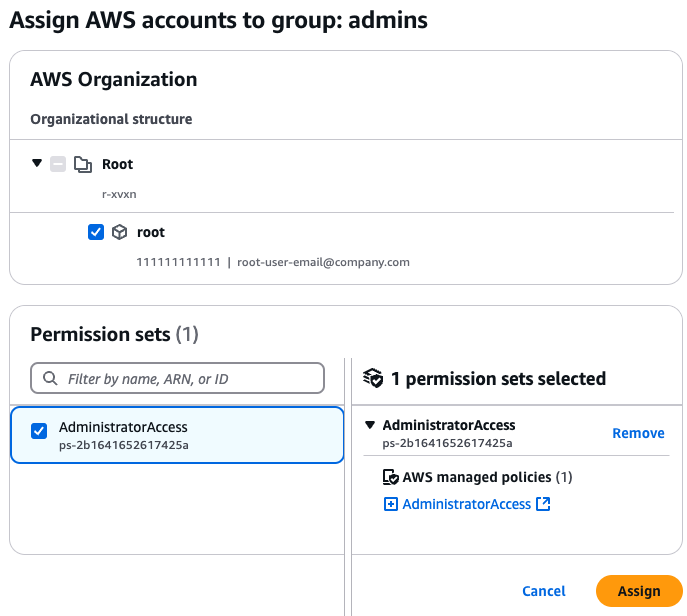Image resolution: width=687 pixels, height=616 pixels.
Task: Expand the AdministratorAccess policy plus icon
Action: coord(391,504)
